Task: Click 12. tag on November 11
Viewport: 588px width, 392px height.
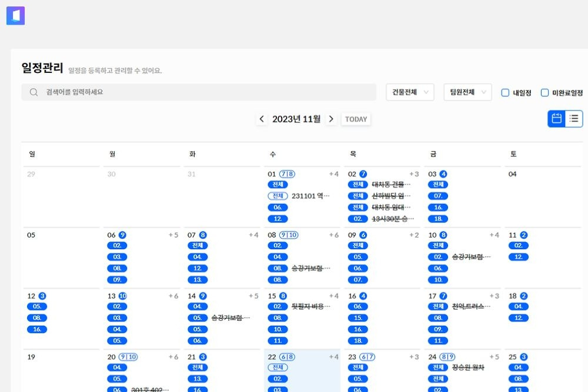Action: click(518, 257)
